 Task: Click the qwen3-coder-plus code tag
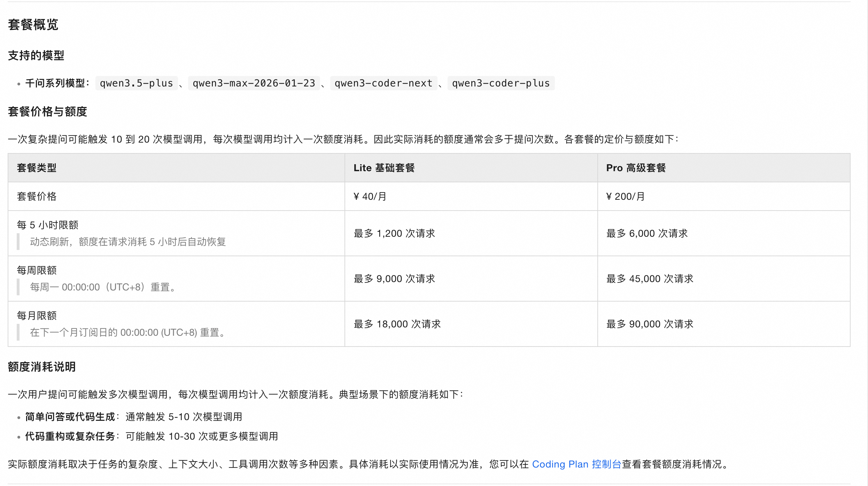click(501, 83)
